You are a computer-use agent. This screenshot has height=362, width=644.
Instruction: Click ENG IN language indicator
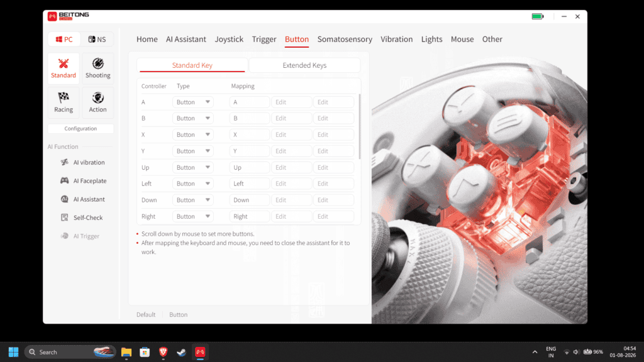click(551, 352)
